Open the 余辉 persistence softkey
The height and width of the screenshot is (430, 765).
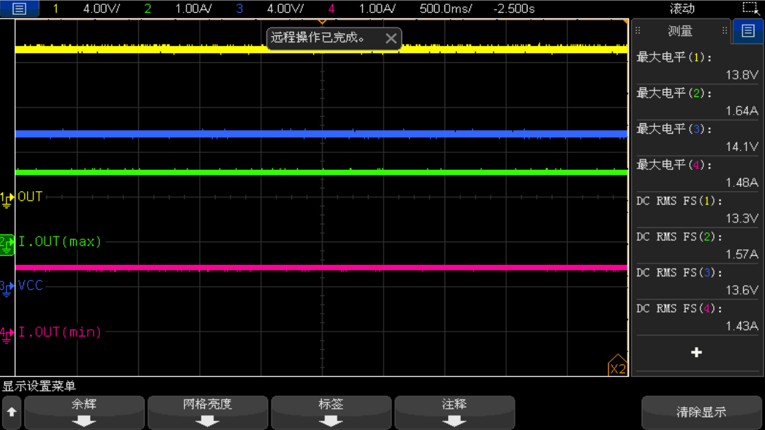(84, 412)
